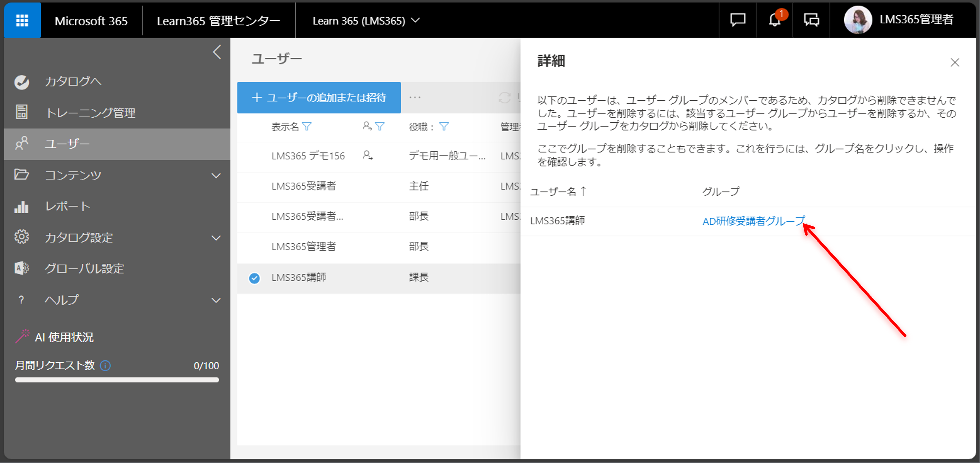Expand the カタログ設定 submenu chevron
Image resolution: width=980 pixels, height=463 pixels.
(x=216, y=238)
